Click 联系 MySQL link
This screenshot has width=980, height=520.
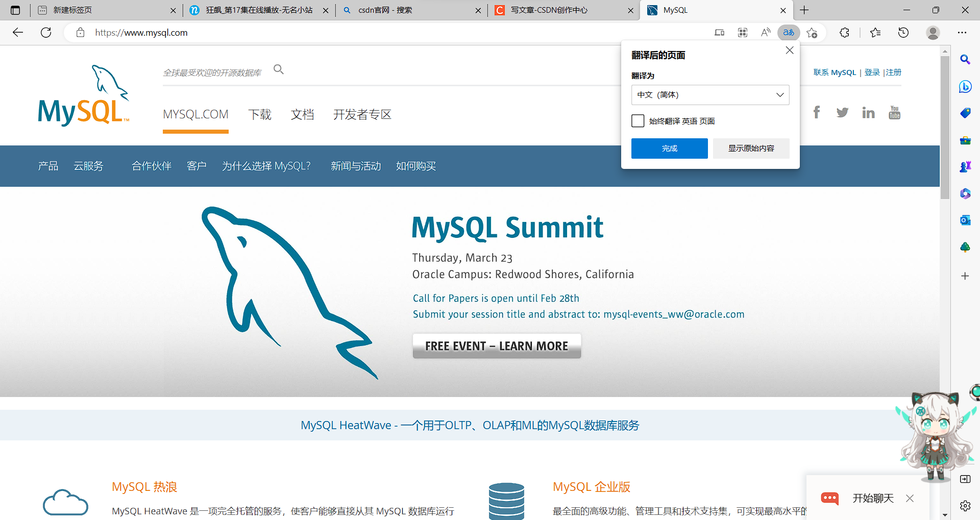coord(835,72)
